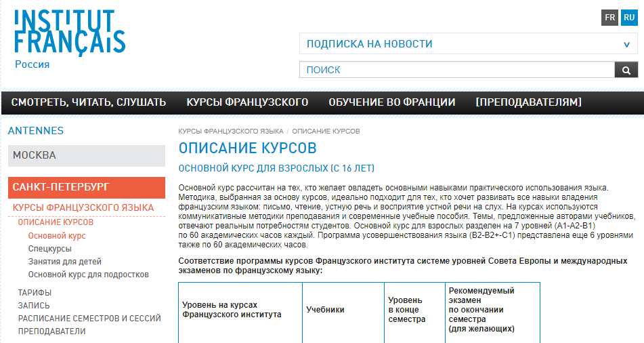The image size is (644, 343).
Task: Click the search magnifier icon button
Action: coord(626,70)
